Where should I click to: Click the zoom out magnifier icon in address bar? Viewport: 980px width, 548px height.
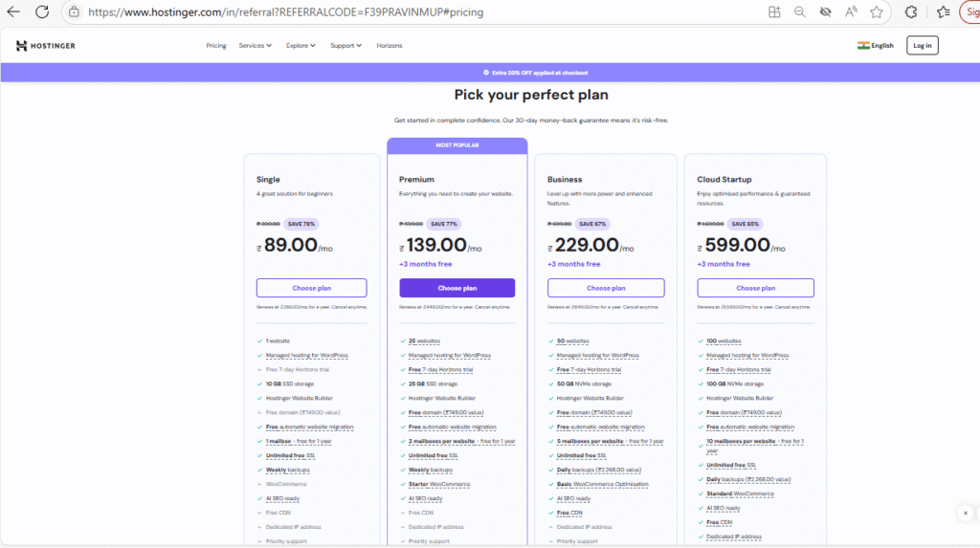[x=800, y=12]
